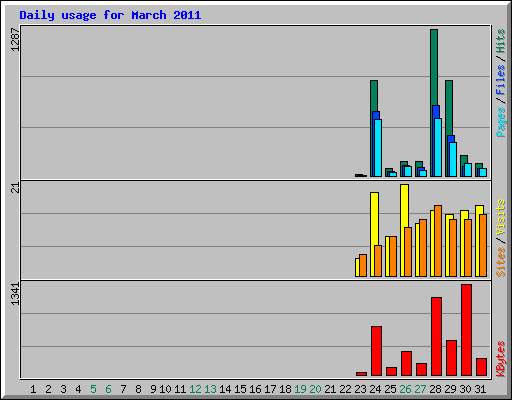
Task: Click the 21 visits axis value
Action: pos(15,188)
